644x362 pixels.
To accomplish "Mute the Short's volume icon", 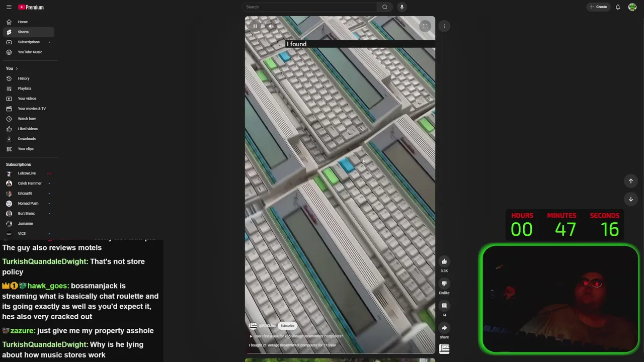I will coord(270,26).
